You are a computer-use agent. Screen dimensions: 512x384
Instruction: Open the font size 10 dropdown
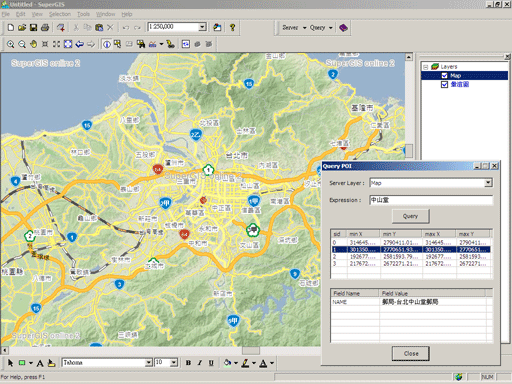click(174, 363)
